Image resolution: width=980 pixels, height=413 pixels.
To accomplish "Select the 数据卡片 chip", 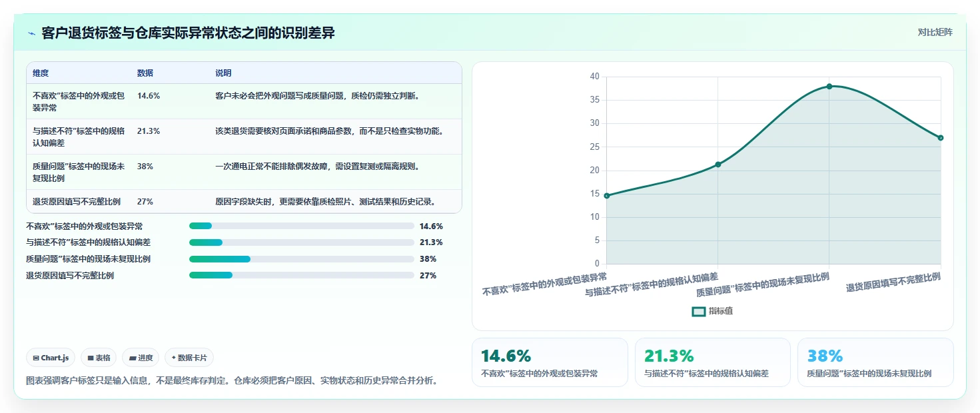I will click(189, 358).
